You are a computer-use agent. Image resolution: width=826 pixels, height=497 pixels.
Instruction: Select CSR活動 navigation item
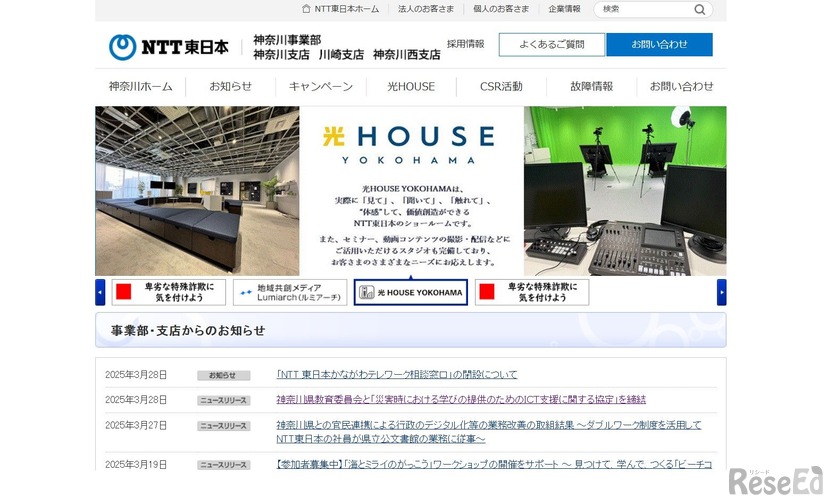(x=501, y=86)
